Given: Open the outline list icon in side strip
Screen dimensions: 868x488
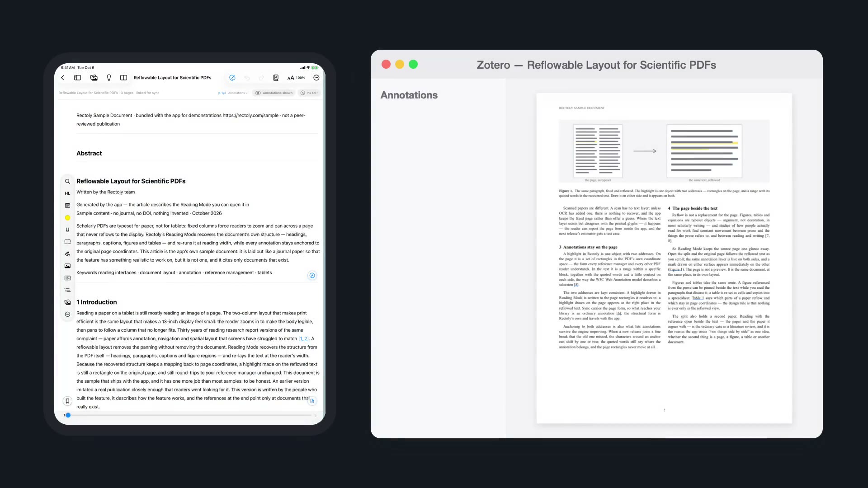Looking at the screenshot, I should tap(67, 290).
